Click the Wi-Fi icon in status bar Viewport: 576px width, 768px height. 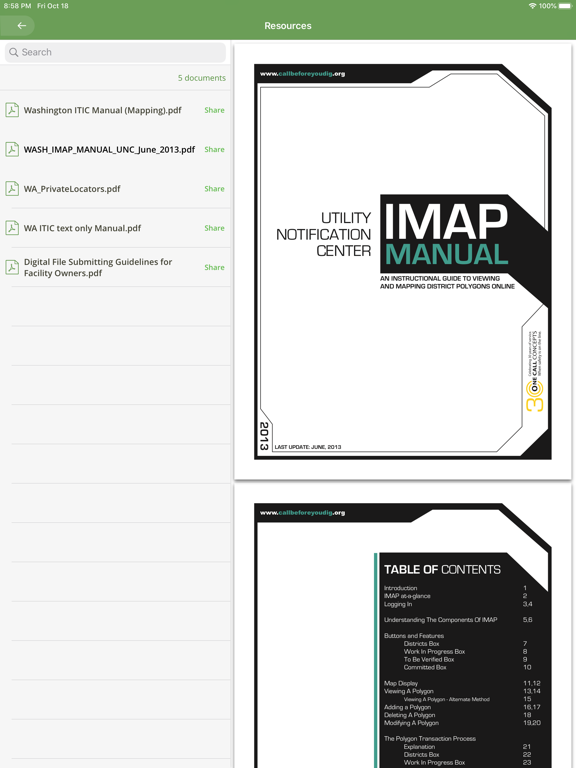(x=532, y=6)
